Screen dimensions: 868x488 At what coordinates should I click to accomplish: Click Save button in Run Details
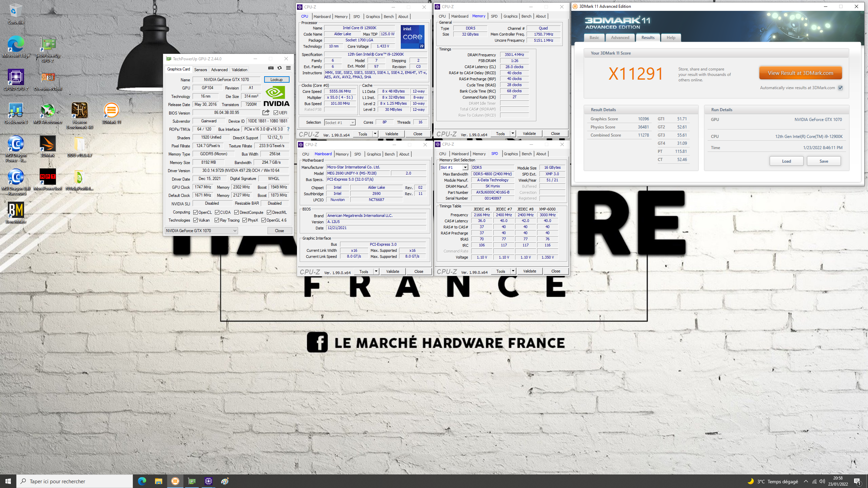click(824, 161)
